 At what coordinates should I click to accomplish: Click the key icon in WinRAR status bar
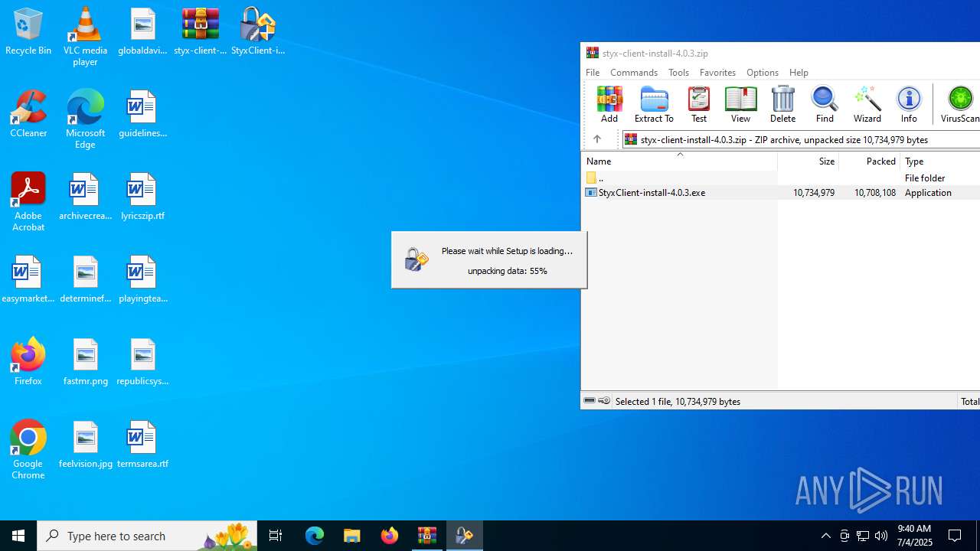click(x=604, y=401)
